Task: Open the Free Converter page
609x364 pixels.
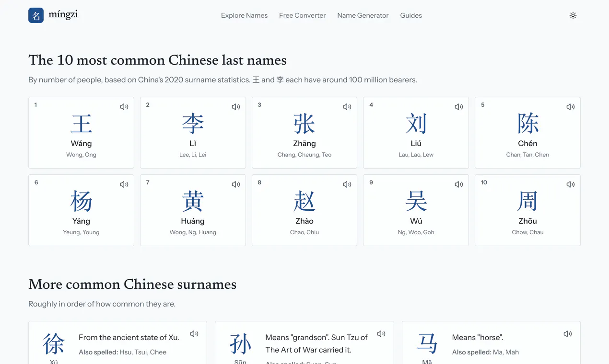Action: [303, 15]
